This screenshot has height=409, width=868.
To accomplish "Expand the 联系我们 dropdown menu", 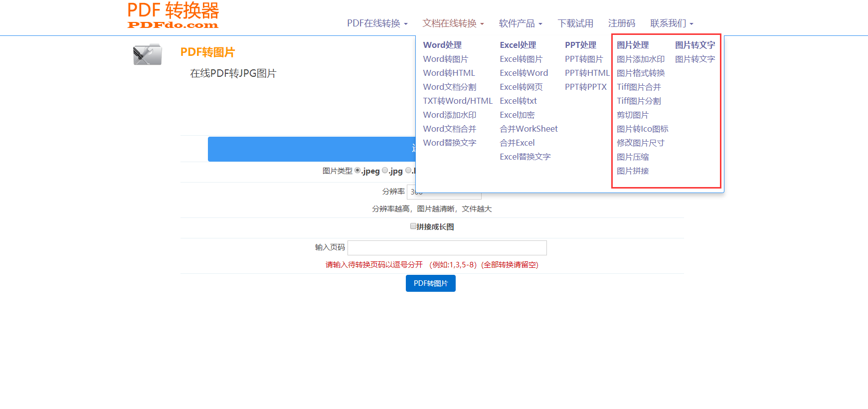I will [x=672, y=23].
